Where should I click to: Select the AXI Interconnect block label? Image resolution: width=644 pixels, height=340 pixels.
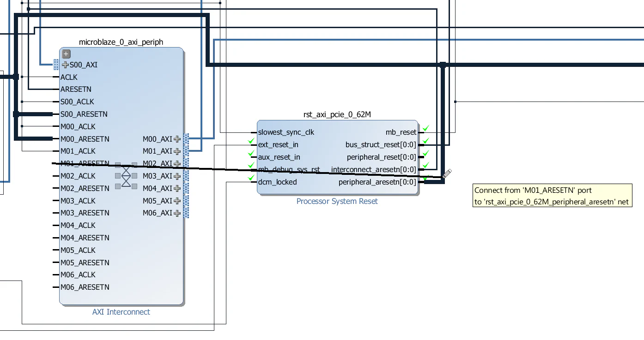tap(121, 312)
